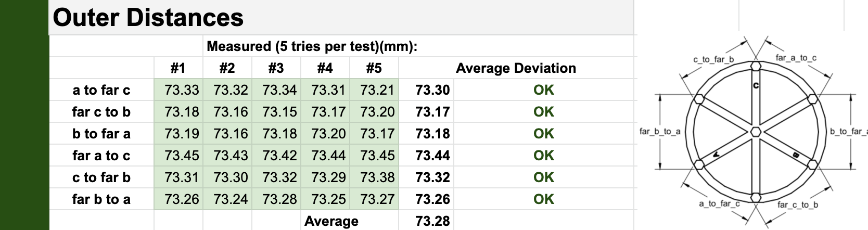Image resolution: width=868 pixels, height=230 pixels.
Task: Select the 'Average' label cell in bottom row
Action: pos(331,221)
